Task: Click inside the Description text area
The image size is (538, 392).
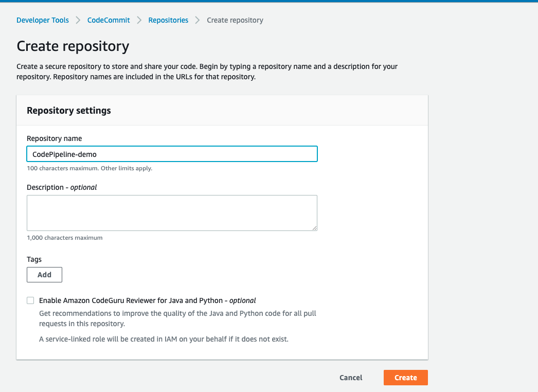Action: [172, 212]
